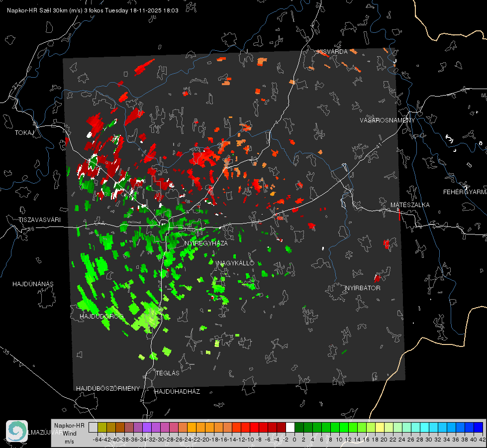Select the NYÍRBÁTOR town label
Viewport: 487px width, 448px height.
[363, 288]
